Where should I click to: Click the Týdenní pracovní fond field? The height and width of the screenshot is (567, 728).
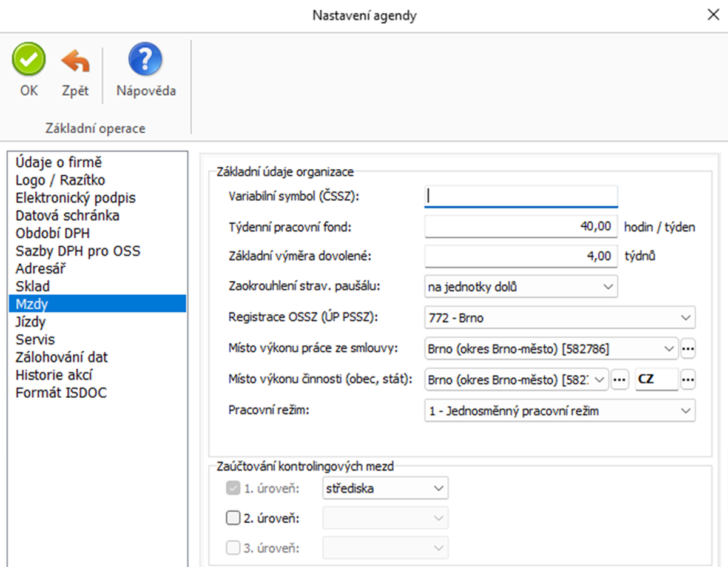[x=521, y=227]
